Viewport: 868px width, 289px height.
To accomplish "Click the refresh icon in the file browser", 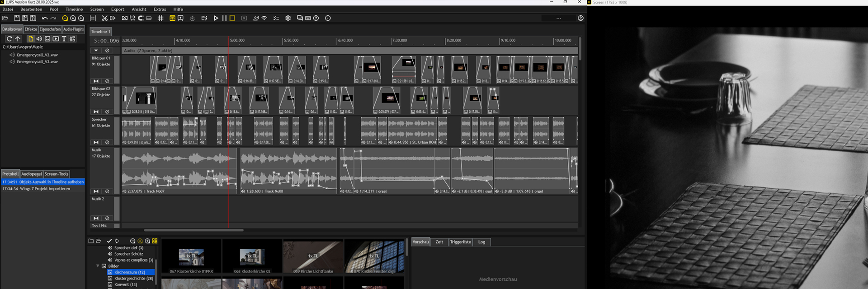I will point(9,39).
